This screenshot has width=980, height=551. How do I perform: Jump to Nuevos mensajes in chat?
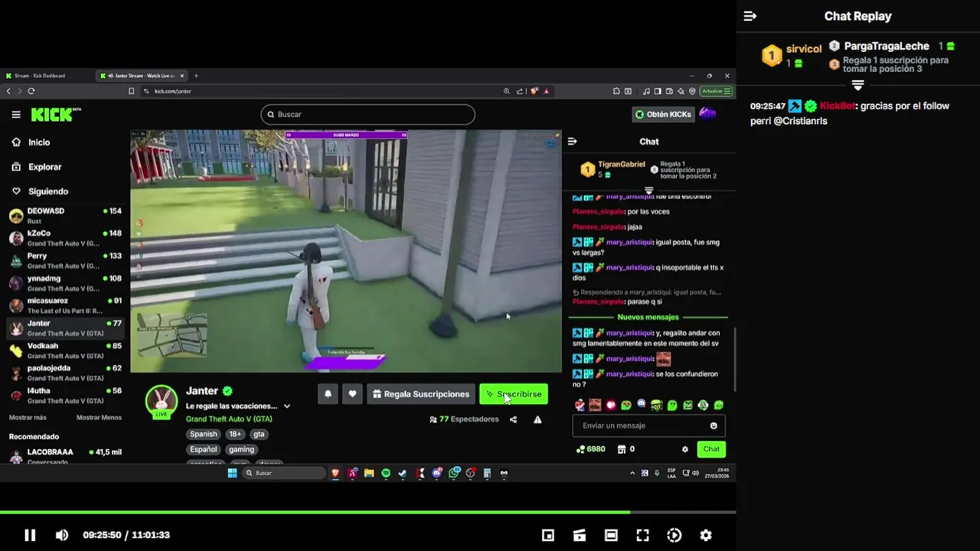(x=648, y=317)
